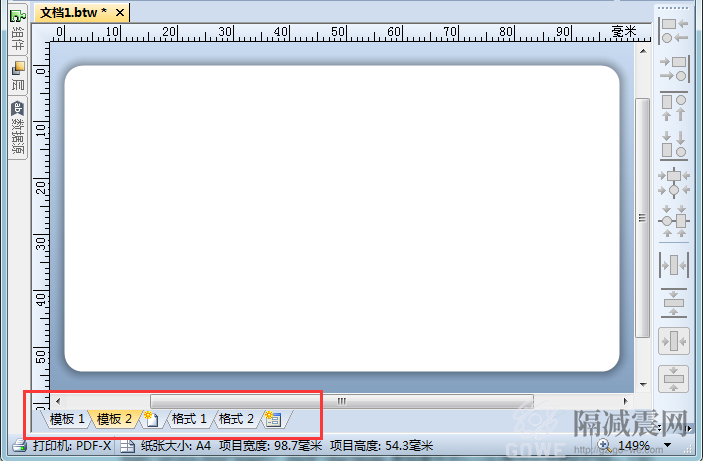The width and height of the screenshot is (703, 461).
Task: Select the 格式 2 tab
Action: [237, 419]
